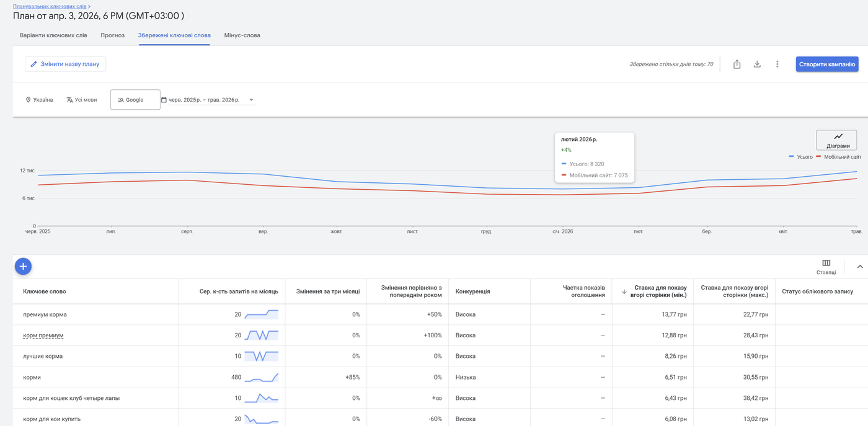This screenshot has height=426, width=868.
Task: Toggle Усього legend series in chart
Action: [x=800, y=157]
